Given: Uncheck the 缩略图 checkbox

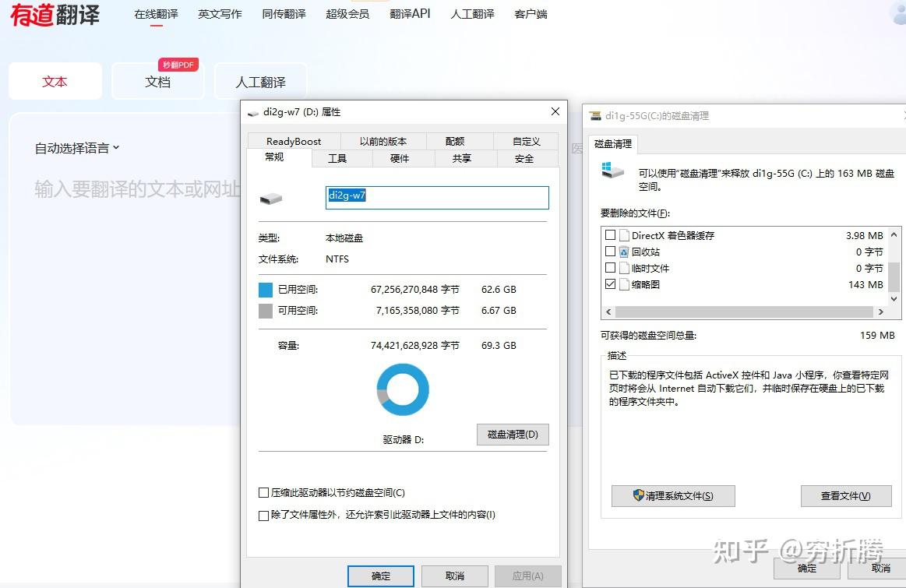Looking at the screenshot, I should (610, 284).
